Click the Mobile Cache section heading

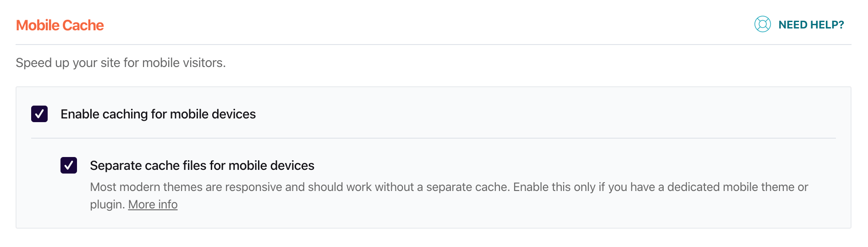[60, 25]
